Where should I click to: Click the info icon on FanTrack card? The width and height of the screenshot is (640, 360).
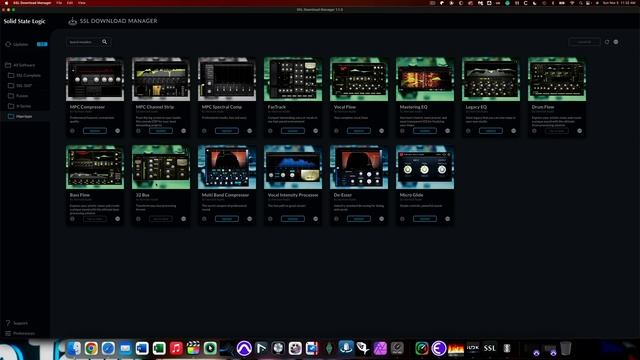pos(270,131)
